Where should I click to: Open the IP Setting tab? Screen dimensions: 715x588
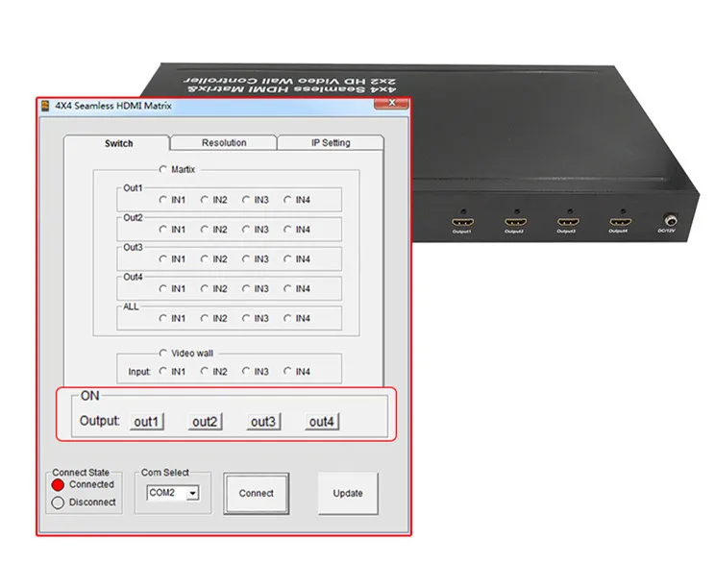tap(331, 142)
